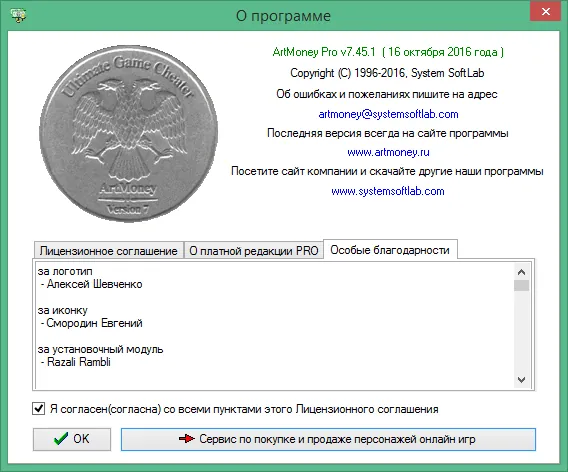Close the О программе dialog
Image resolution: width=568 pixels, height=472 pixels.
(x=546, y=12)
